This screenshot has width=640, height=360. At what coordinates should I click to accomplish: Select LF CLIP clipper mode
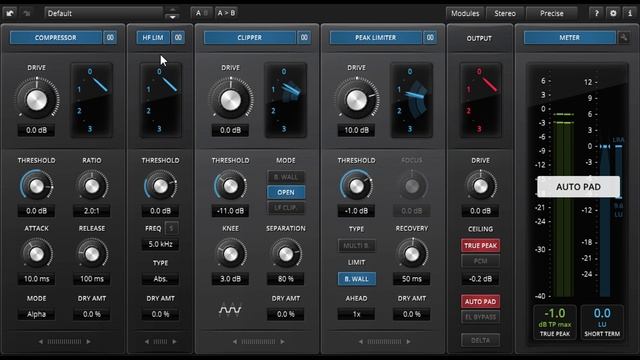pyautogui.click(x=286, y=208)
